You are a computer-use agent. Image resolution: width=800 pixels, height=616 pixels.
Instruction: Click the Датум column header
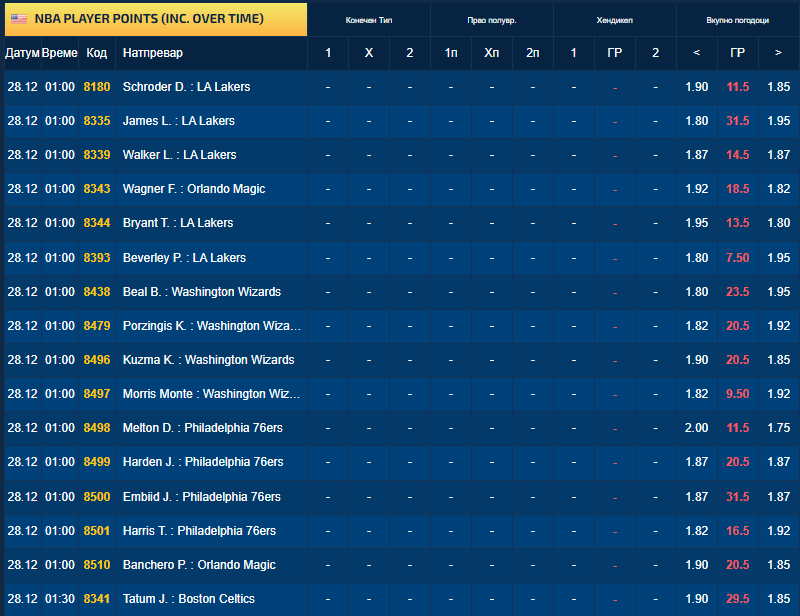22,53
